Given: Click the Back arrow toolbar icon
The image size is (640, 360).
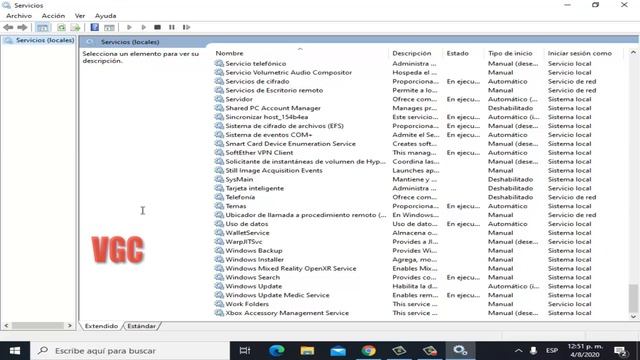Looking at the screenshot, I should coord(8,27).
